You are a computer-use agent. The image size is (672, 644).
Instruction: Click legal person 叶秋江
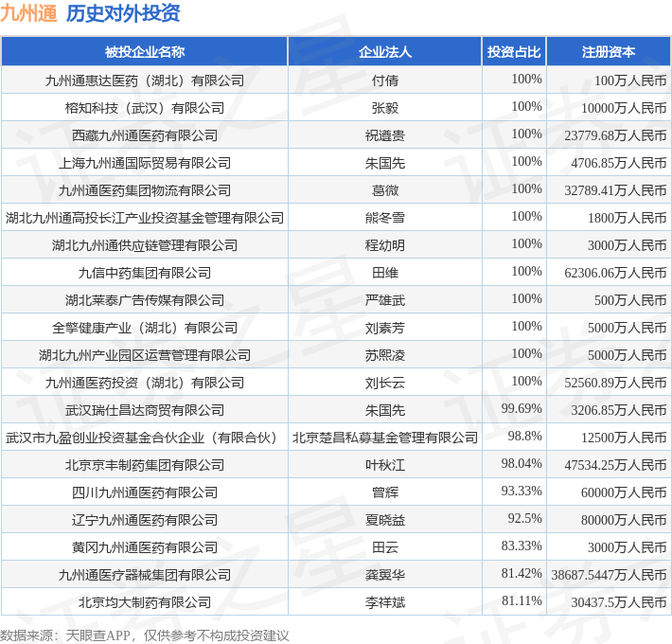click(385, 464)
